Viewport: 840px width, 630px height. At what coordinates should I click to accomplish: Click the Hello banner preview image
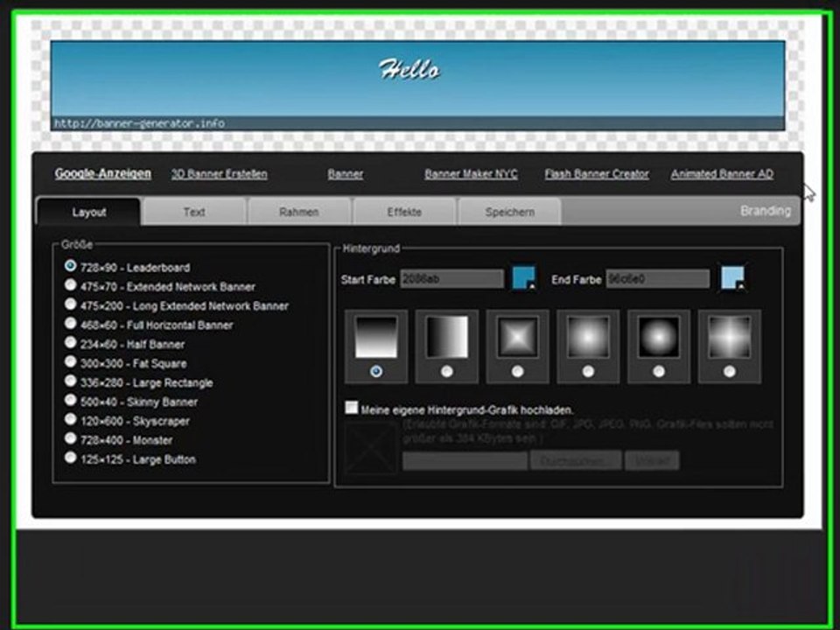[x=418, y=85]
